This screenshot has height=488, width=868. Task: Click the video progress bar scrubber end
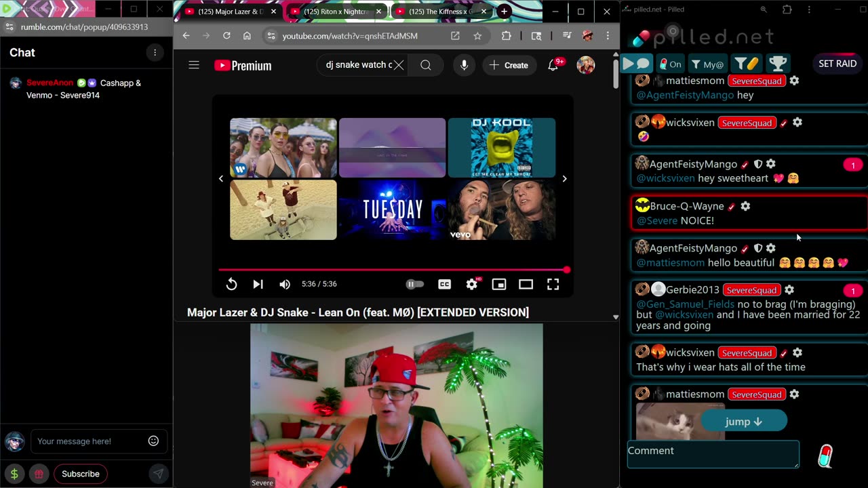[x=566, y=270]
